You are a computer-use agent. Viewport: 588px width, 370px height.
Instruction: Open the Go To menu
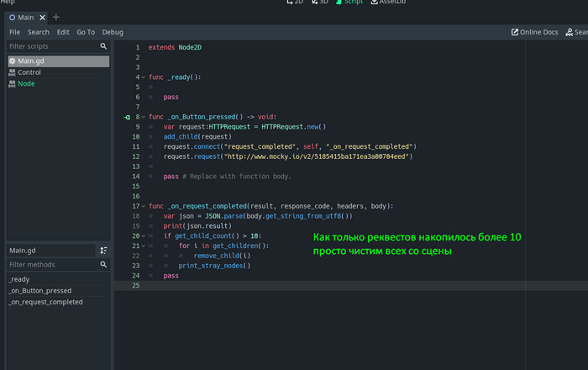click(x=86, y=32)
